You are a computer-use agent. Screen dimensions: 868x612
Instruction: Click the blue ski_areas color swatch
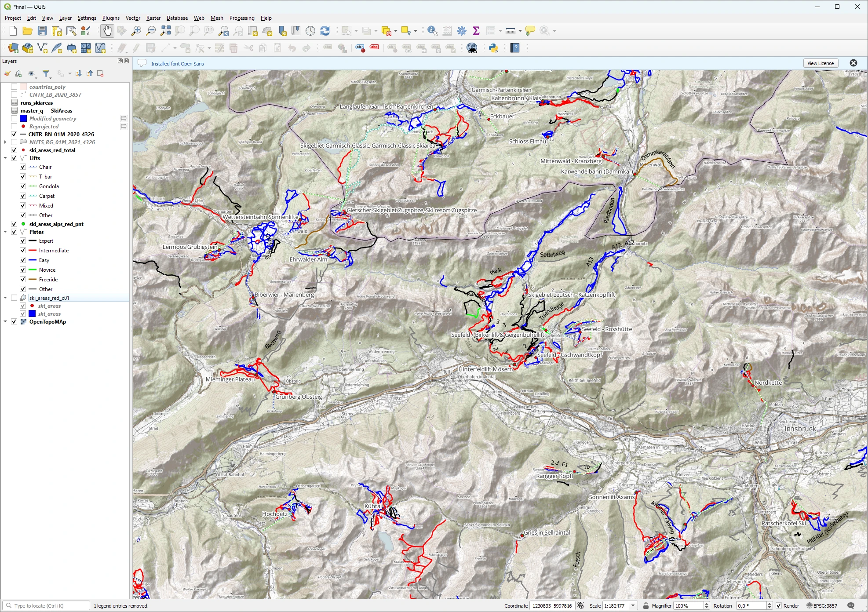pyautogui.click(x=31, y=313)
